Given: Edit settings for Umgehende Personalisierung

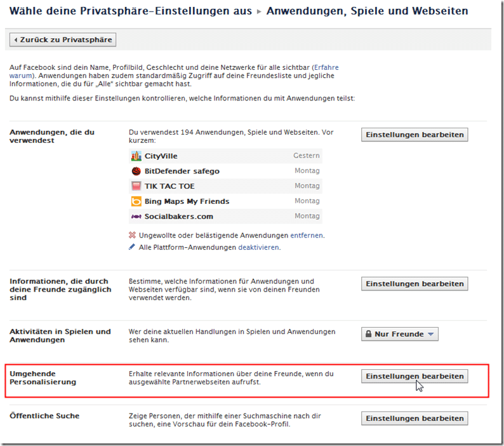Looking at the screenshot, I should 414,376.
